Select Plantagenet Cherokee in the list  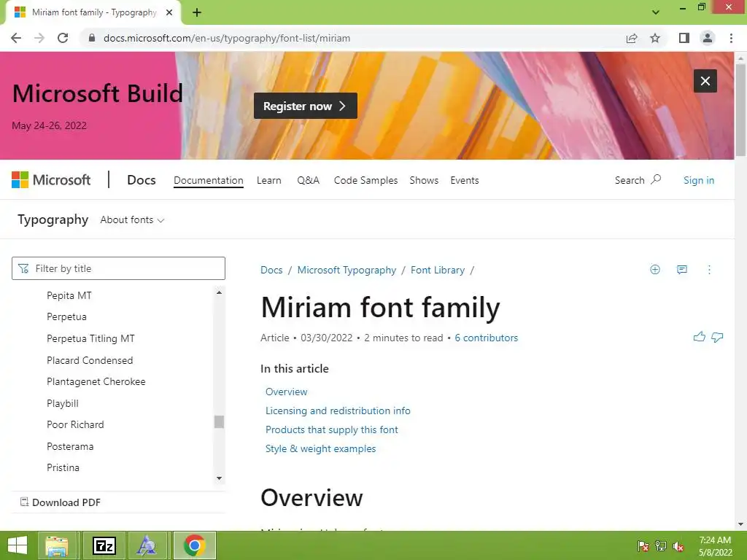[x=96, y=381]
